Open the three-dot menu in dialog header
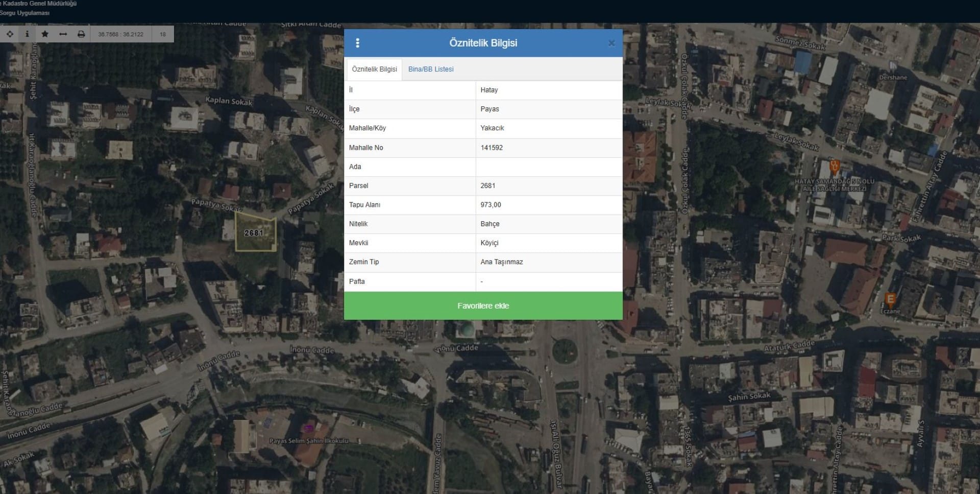 (357, 43)
